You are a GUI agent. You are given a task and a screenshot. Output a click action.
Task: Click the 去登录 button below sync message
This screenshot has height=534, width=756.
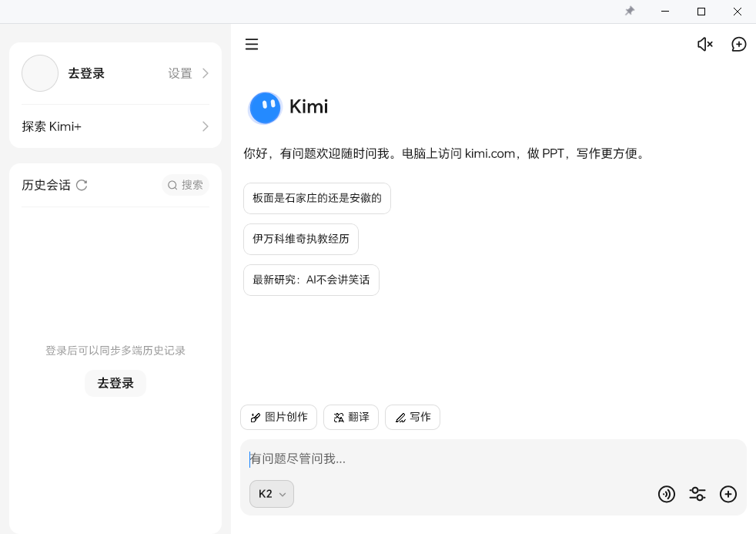(x=115, y=384)
